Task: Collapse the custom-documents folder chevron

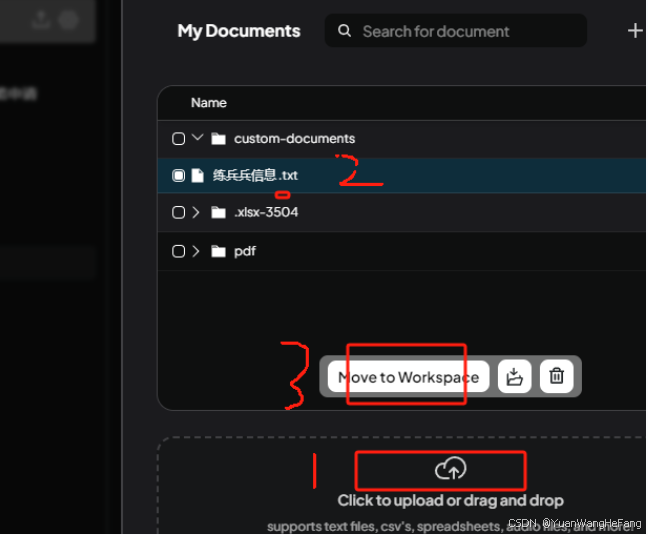Action: pos(198,138)
